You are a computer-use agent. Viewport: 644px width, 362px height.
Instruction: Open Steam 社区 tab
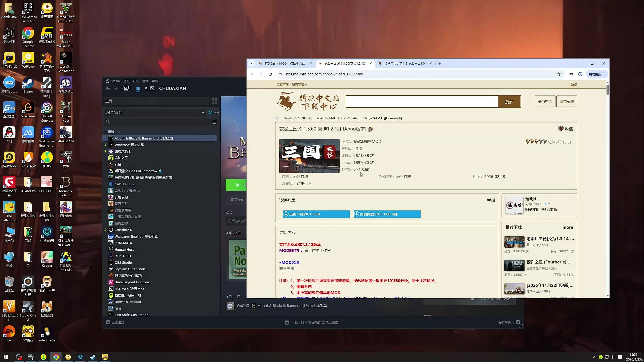[149, 88]
